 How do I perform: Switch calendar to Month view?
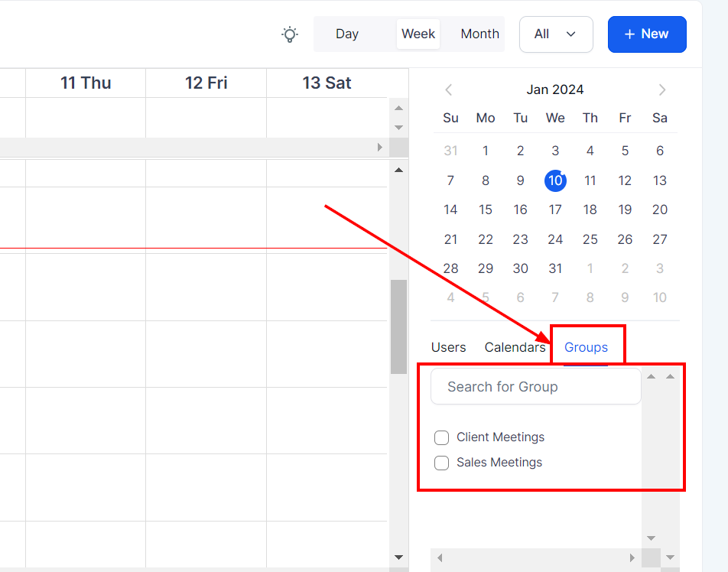(479, 34)
